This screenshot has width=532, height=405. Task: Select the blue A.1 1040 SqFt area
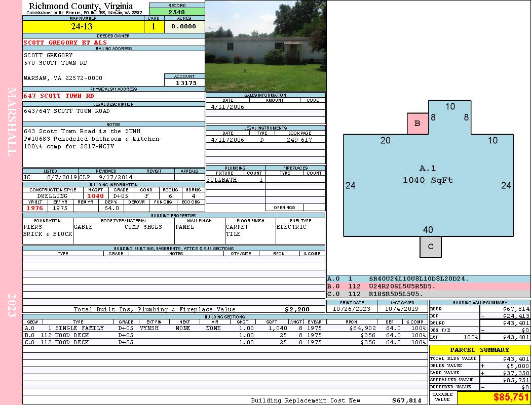(428, 175)
